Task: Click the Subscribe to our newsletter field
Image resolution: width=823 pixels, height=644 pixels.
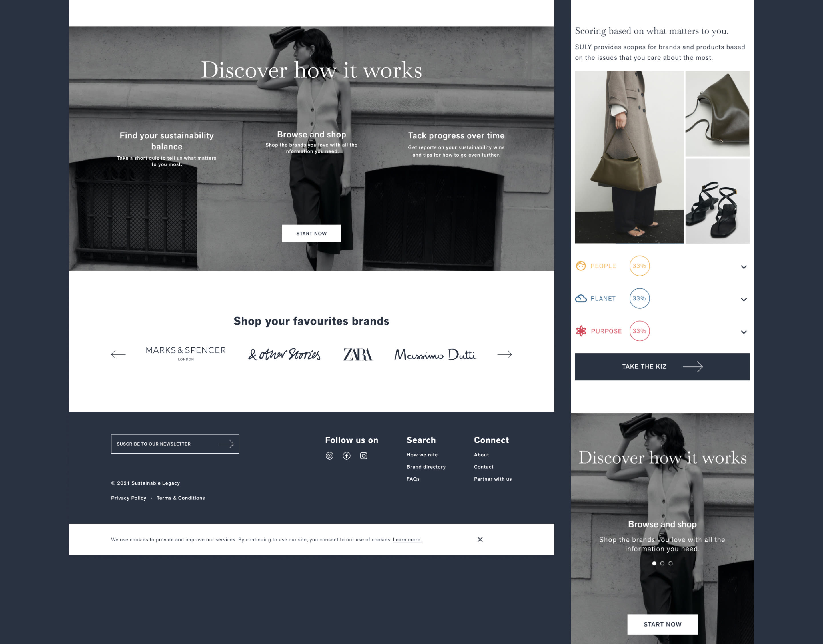Action: [175, 444]
